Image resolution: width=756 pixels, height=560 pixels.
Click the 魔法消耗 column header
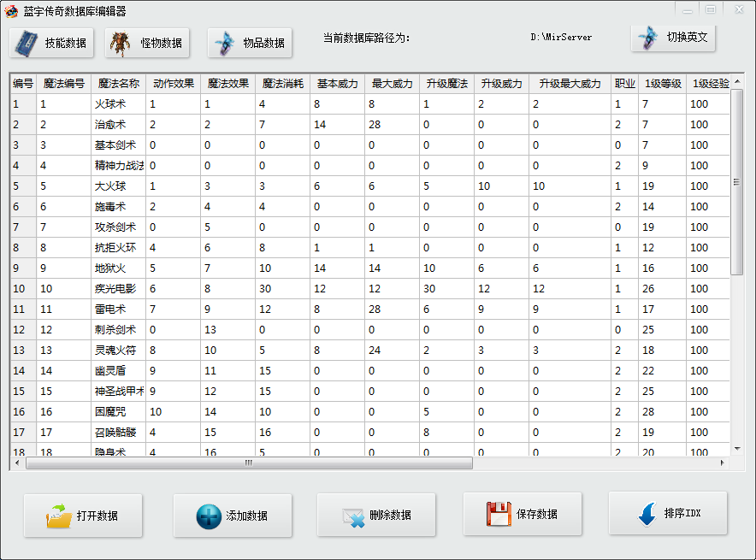(282, 84)
